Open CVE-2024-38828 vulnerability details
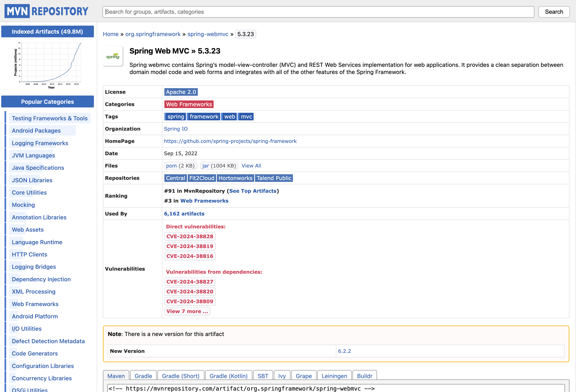 click(190, 236)
